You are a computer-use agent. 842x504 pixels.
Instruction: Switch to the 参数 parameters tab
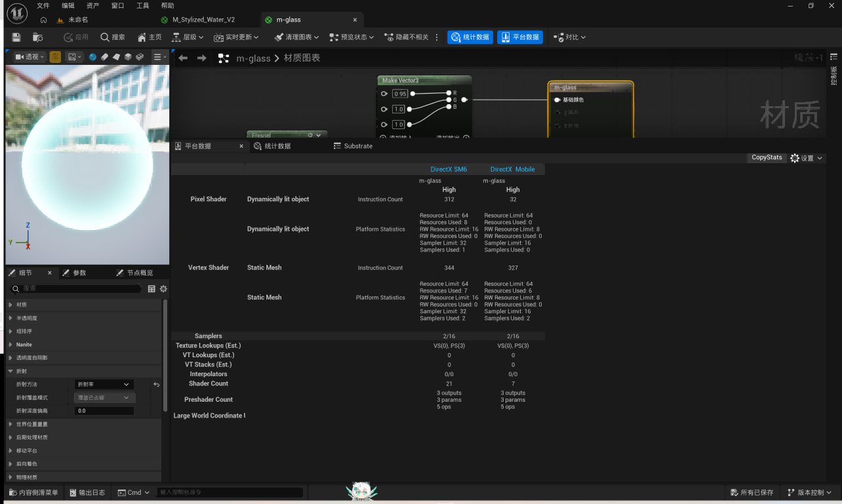(x=73, y=273)
